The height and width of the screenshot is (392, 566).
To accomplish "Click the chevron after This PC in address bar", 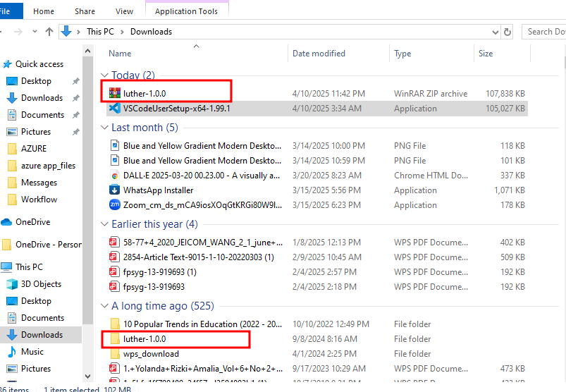I will coord(122,32).
